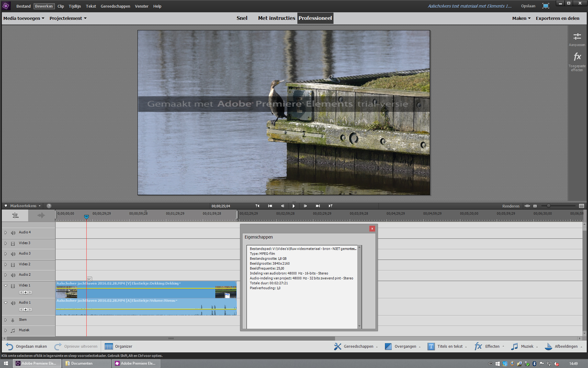Click the timeline zoom slider handle

coord(548,206)
